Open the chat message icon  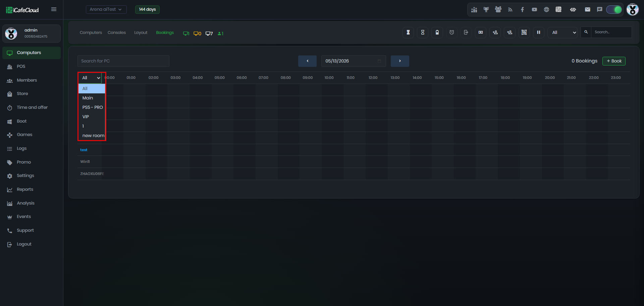point(600,10)
